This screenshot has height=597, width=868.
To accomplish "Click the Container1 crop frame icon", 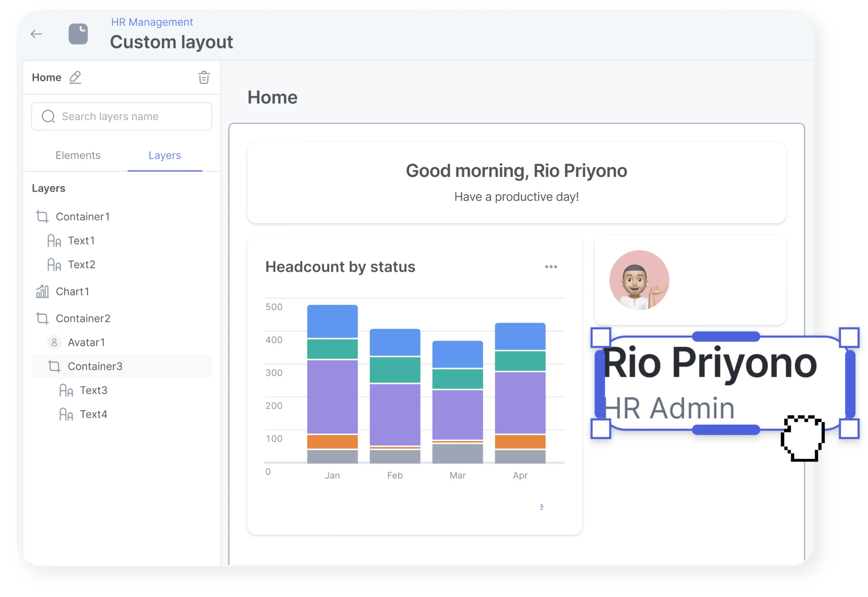I will click(x=42, y=216).
